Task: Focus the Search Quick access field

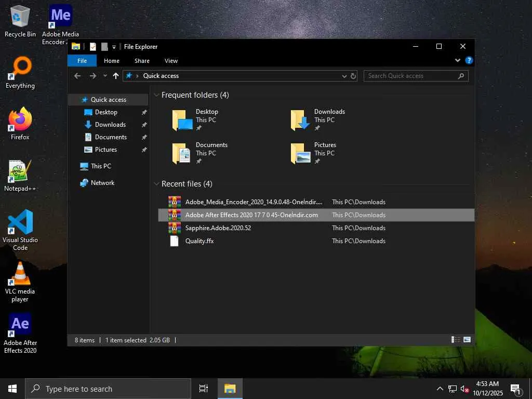Action: click(416, 76)
